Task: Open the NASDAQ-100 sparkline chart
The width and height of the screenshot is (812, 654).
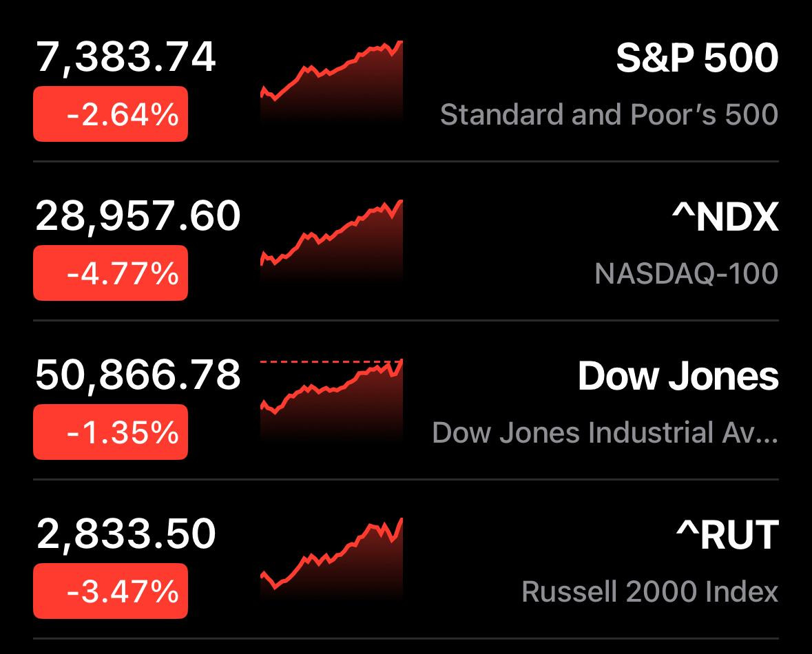Action: (331, 240)
